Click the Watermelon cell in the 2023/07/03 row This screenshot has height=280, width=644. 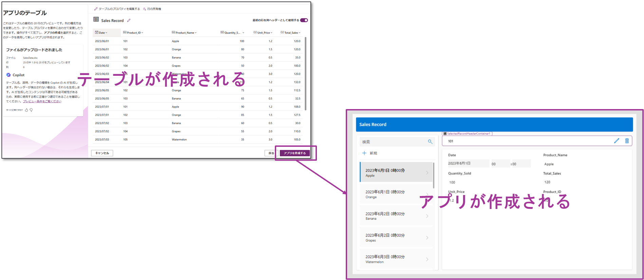point(179,139)
